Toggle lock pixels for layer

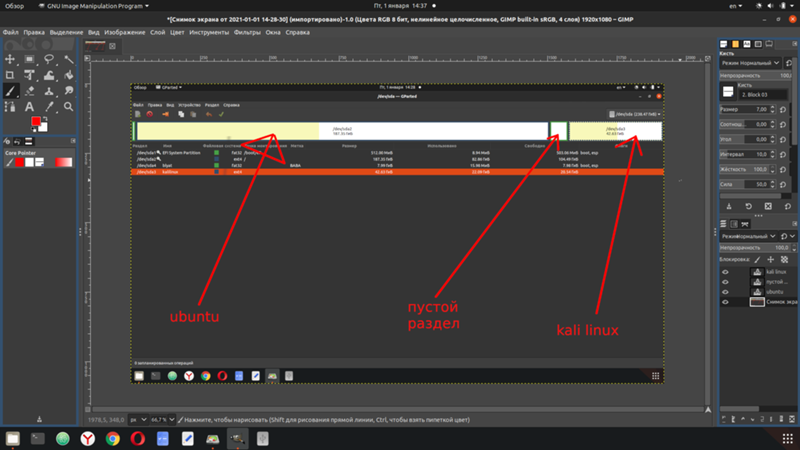(x=758, y=260)
